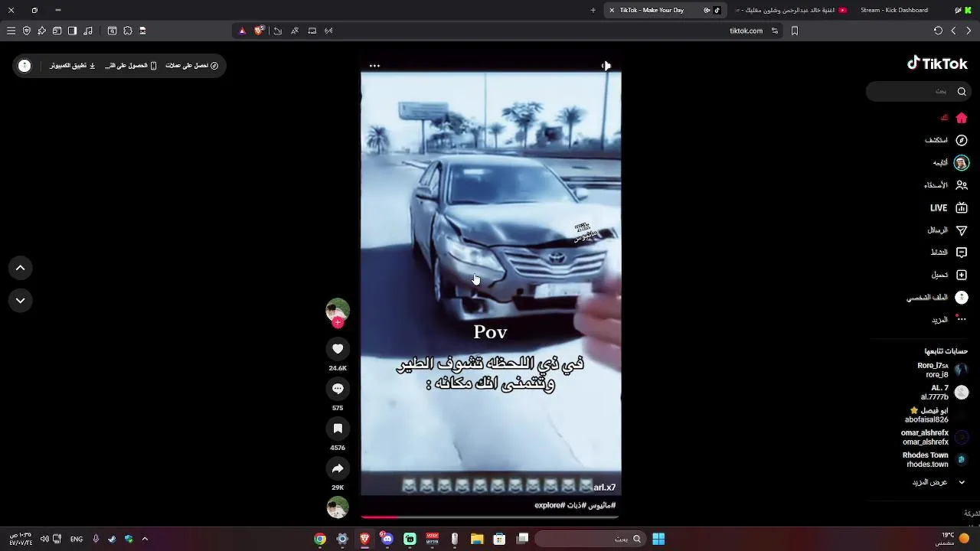Open the three-dots video options menu
Viewport: 980px width, 551px height.
(x=374, y=66)
